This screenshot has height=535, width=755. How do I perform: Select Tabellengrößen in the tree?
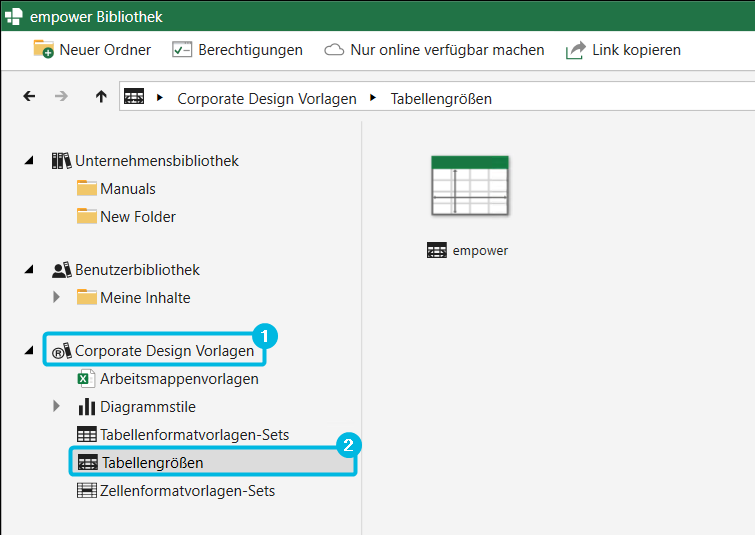pyautogui.click(x=153, y=463)
